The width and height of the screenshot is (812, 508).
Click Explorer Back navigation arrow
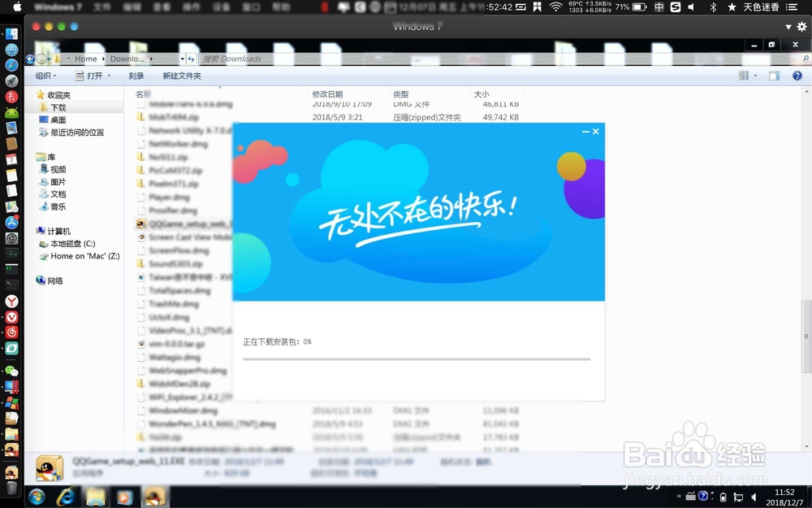30,59
